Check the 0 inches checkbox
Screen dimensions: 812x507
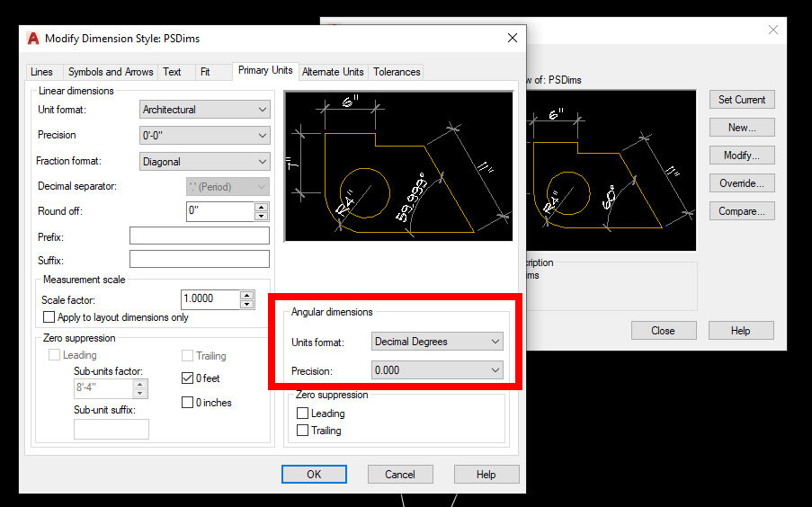[x=187, y=403]
